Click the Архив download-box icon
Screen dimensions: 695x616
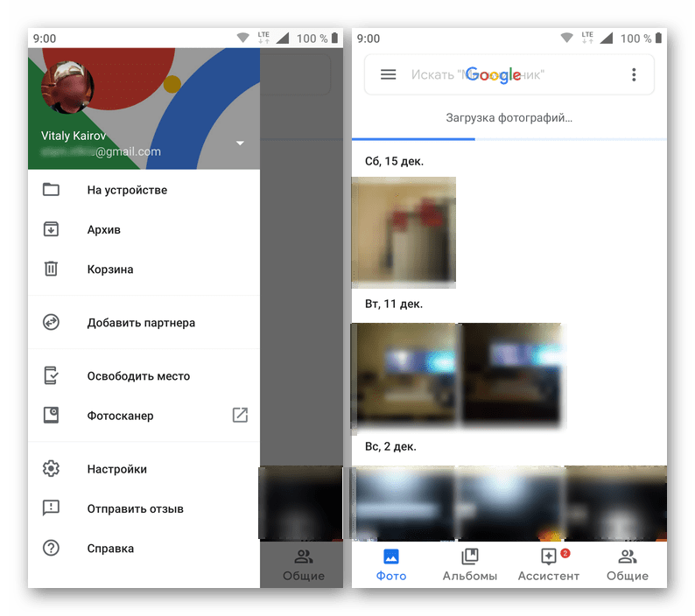[51, 229]
